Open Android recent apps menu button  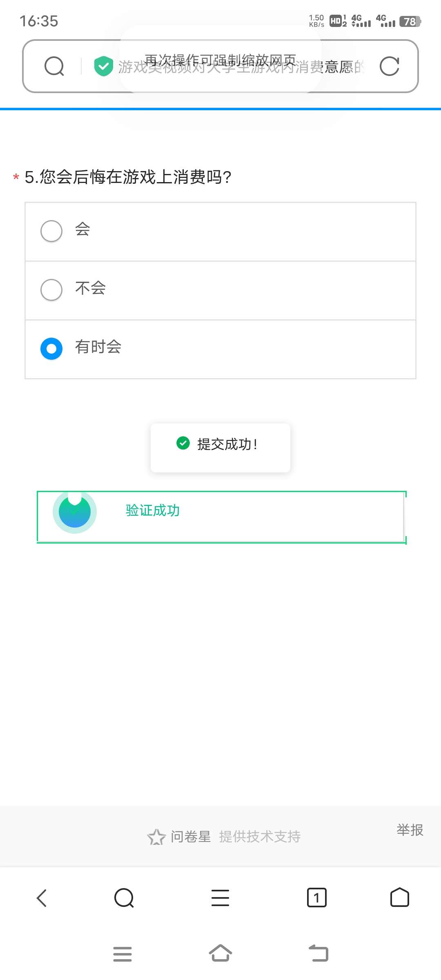click(x=122, y=954)
